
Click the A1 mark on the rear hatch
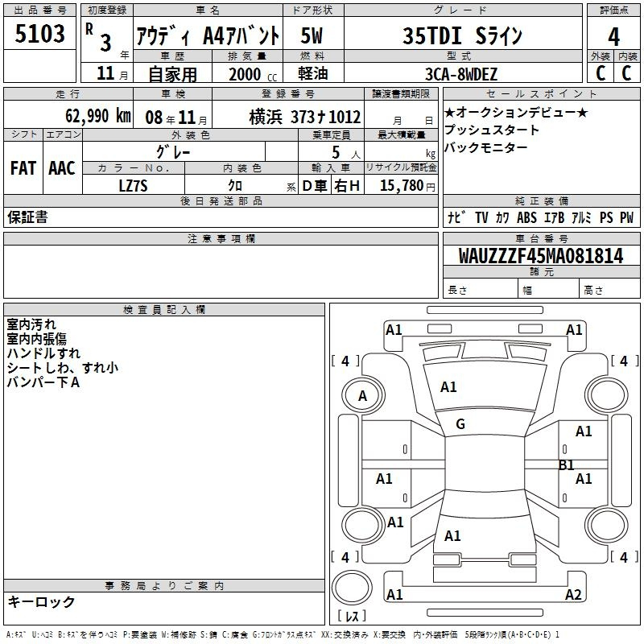452,536
